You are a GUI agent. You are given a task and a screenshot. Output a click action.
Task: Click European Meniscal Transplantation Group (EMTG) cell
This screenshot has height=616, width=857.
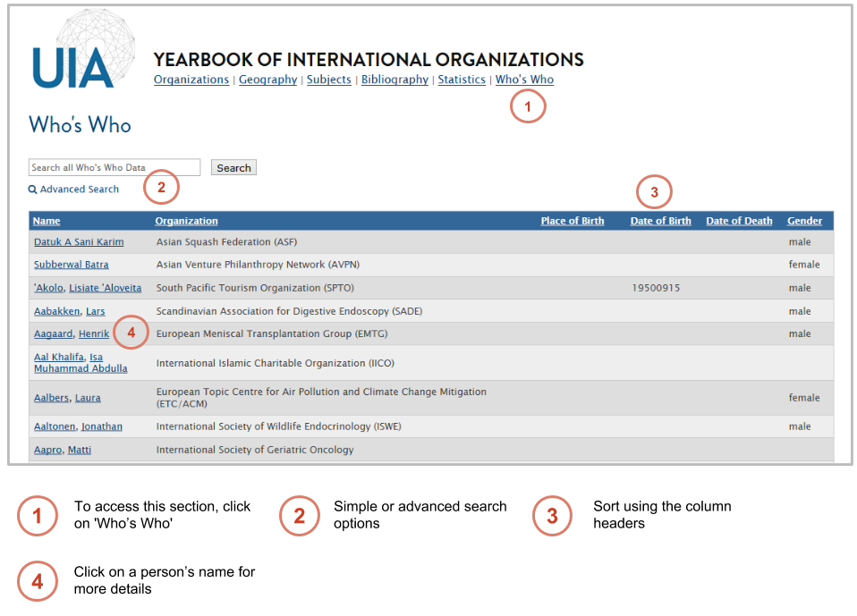click(272, 333)
